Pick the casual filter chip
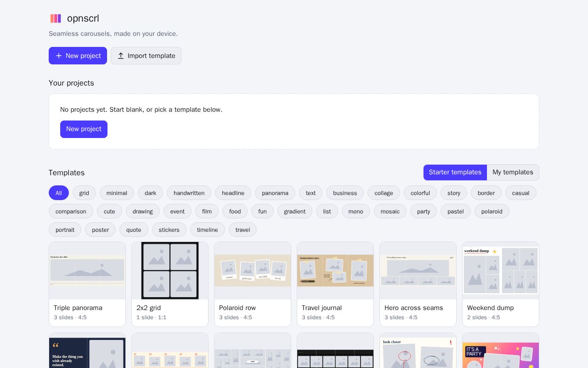The height and width of the screenshot is (368, 588). coord(521,193)
